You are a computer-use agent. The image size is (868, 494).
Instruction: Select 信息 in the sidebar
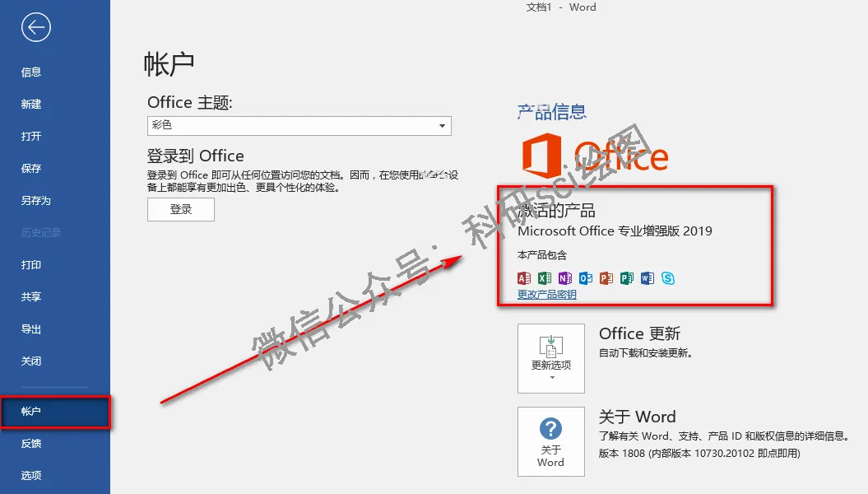[31, 72]
